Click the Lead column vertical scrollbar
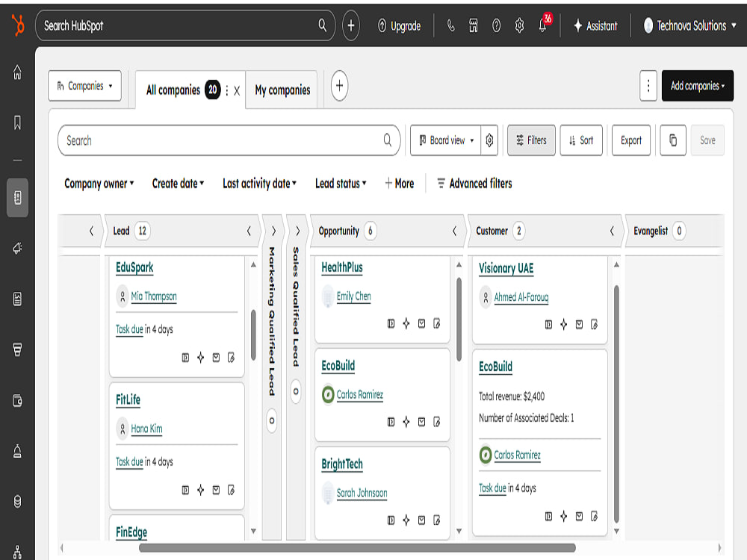This screenshot has height=560, width=747. [x=253, y=335]
